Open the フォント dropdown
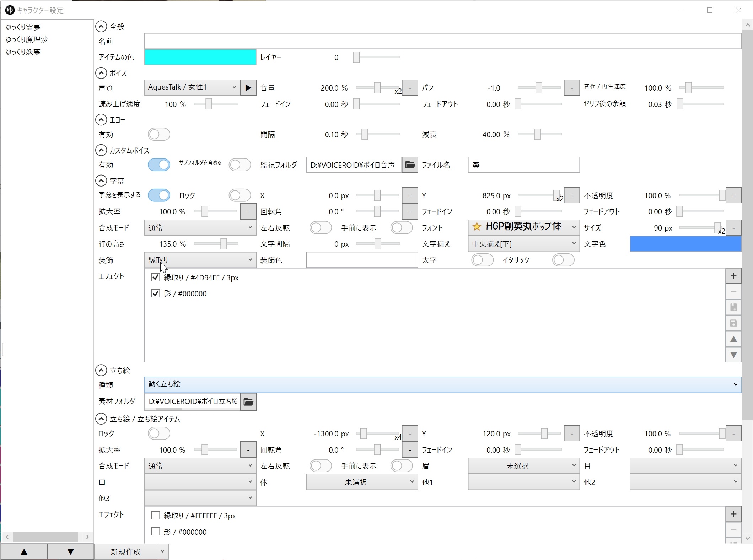 pos(524,227)
